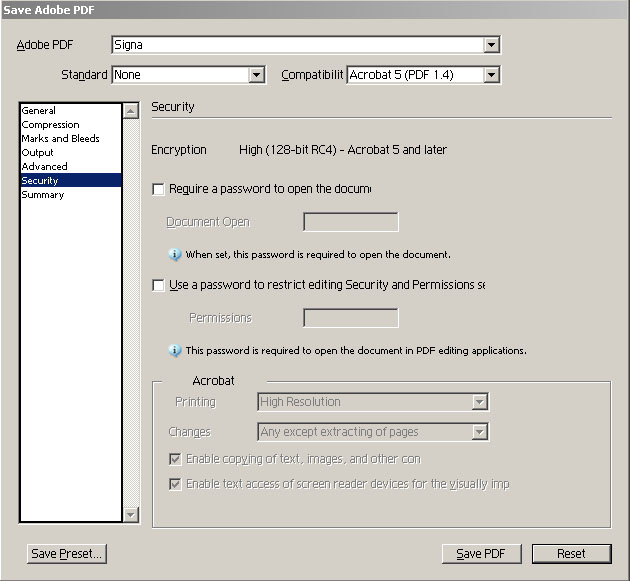
Task: Open the Adobe PDF preset dropdown
Action: point(305,45)
